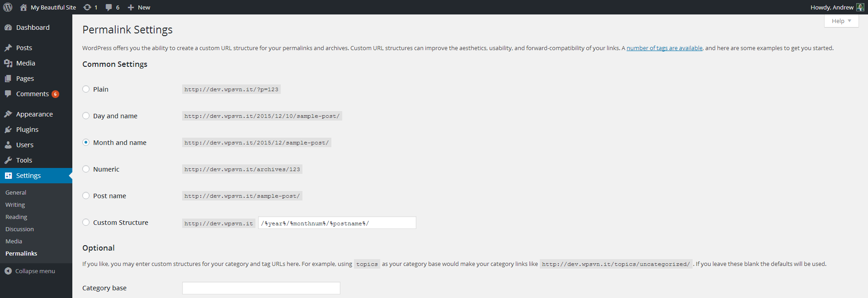Choose Post name permalink structure
Viewport: 868px width, 298px height.
point(86,196)
